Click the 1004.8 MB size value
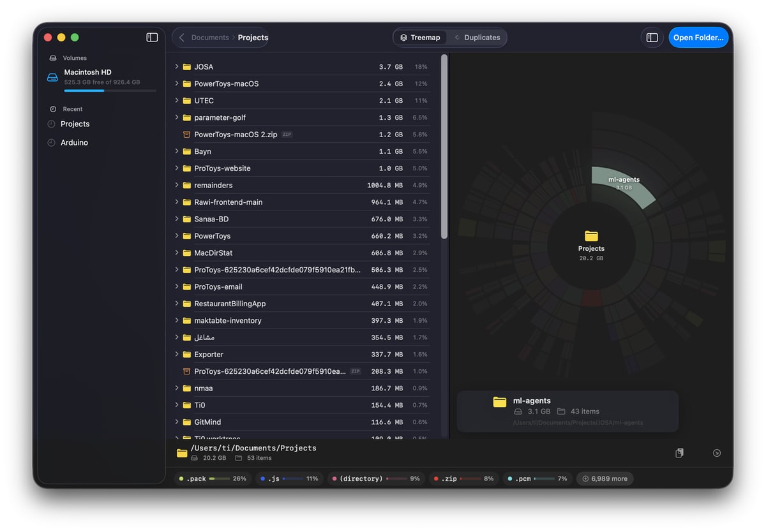 pyautogui.click(x=385, y=186)
